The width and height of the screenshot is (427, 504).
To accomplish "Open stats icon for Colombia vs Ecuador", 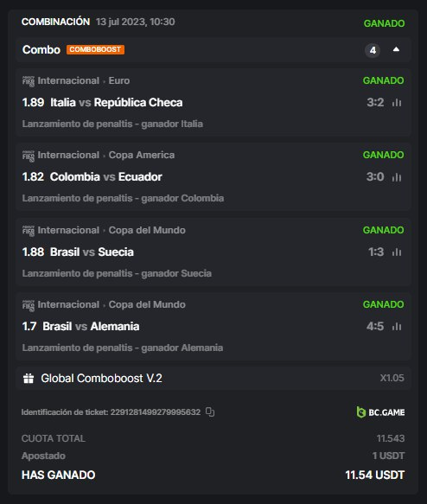I will point(397,176).
